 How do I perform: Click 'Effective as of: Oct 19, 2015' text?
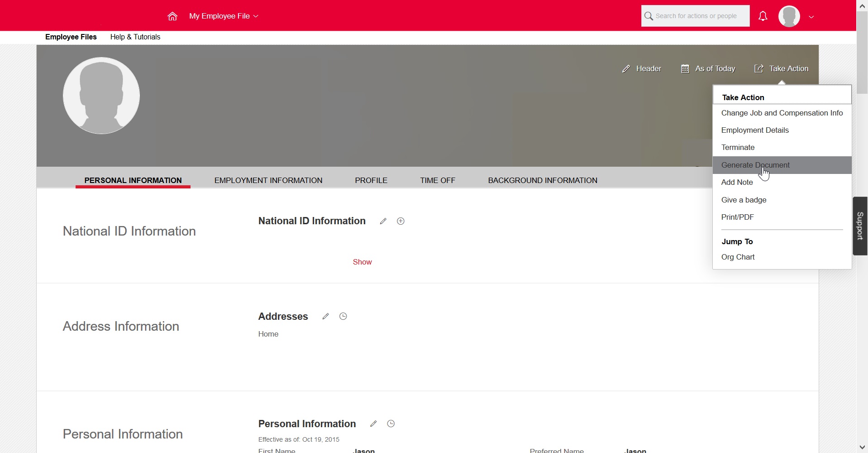(299, 439)
